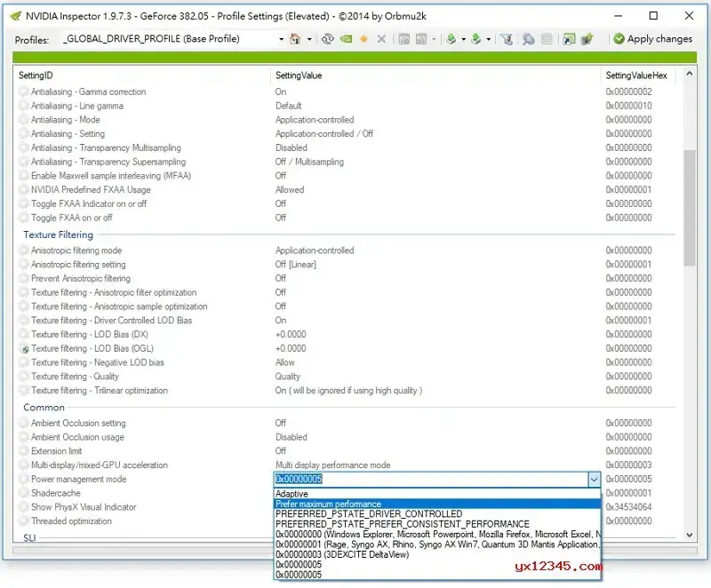The width and height of the screenshot is (711, 588).
Task: Click the scrollbar down arrow in settings list
Action: (x=690, y=535)
